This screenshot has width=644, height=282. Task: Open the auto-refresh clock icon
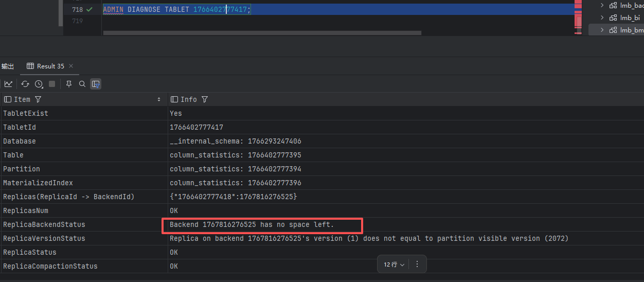pos(39,84)
